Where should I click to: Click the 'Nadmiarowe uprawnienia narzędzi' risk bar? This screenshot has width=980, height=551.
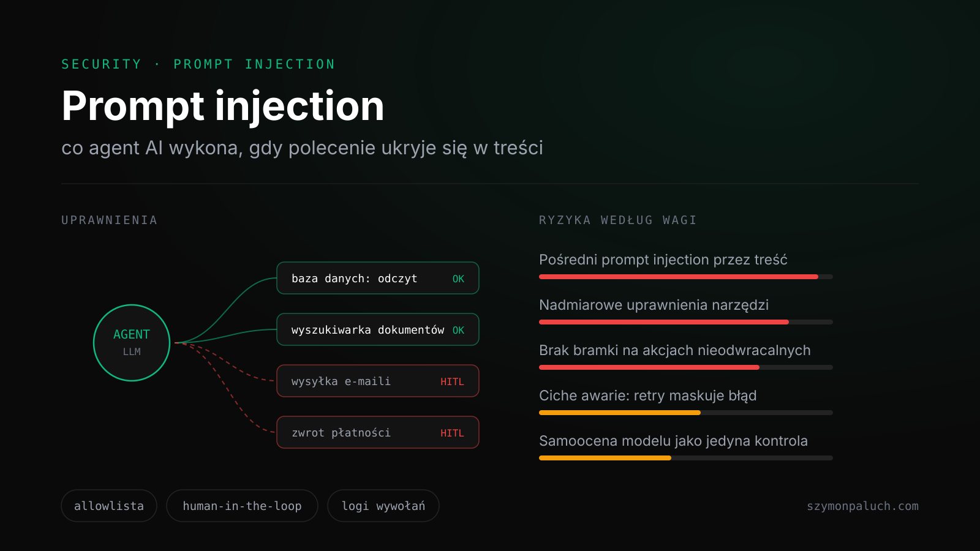coord(686,322)
